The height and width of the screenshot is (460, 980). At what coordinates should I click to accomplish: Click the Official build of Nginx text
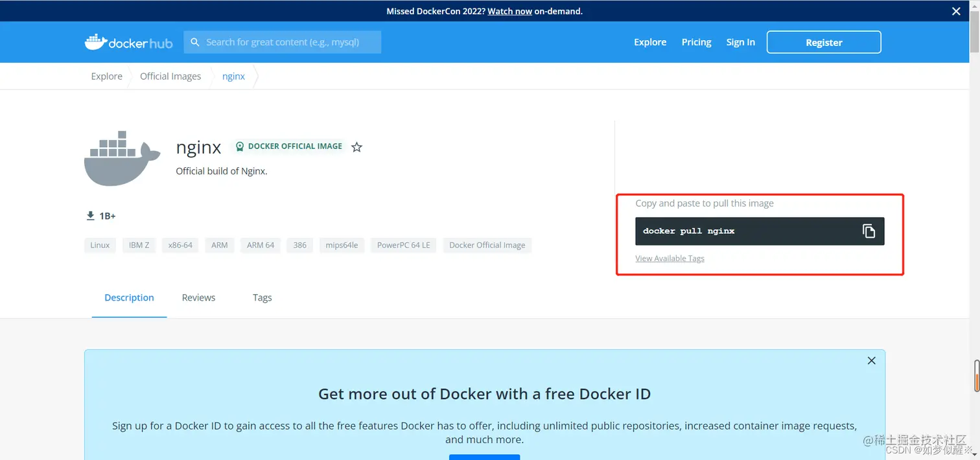click(x=222, y=172)
